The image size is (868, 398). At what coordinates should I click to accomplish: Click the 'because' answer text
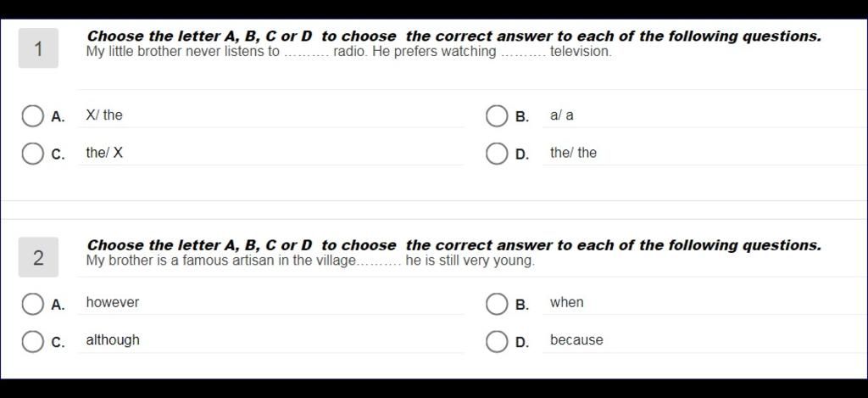[x=576, y=340]
